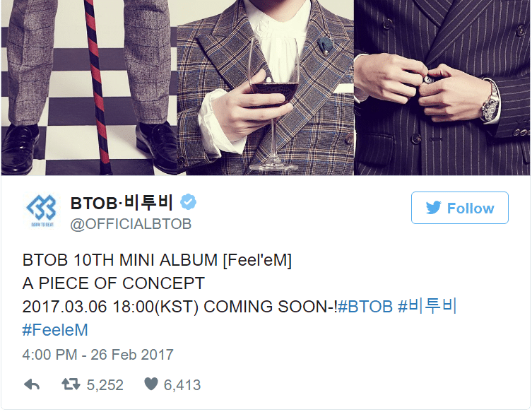The image size is (532, 412).
Task: Click the BTOB·비투비 display name
Action: coord(122,203)
